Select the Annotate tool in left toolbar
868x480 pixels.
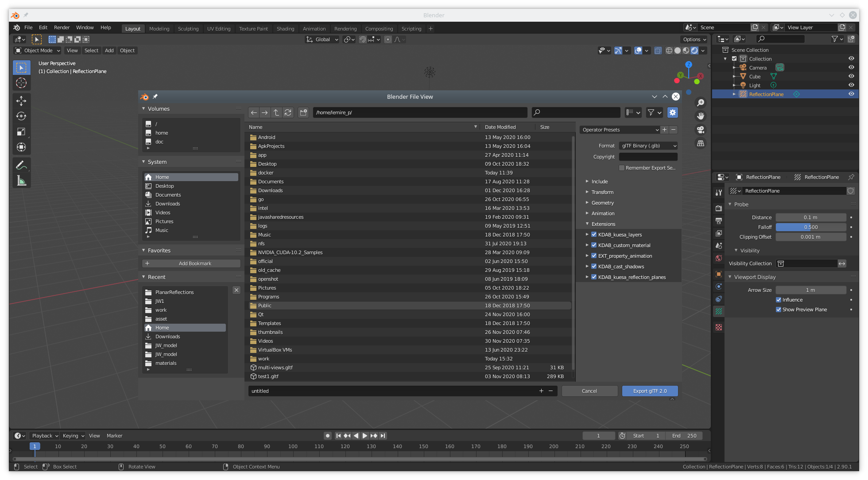21,165
